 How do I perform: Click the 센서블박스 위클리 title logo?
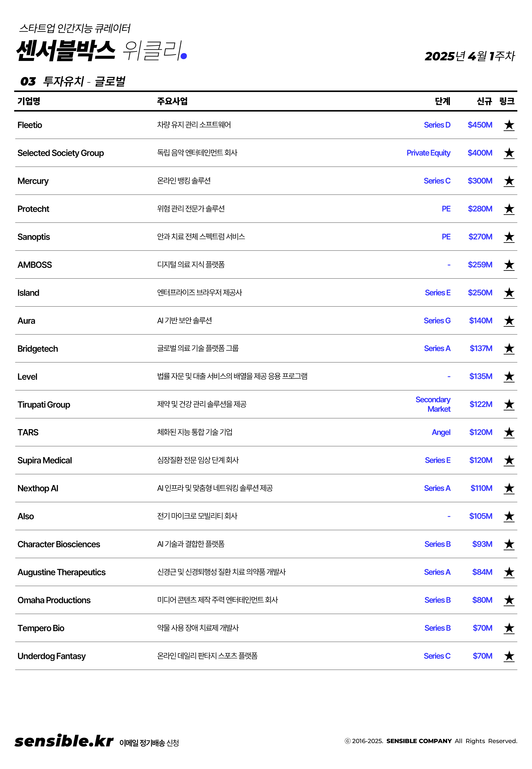click(102, 51)
